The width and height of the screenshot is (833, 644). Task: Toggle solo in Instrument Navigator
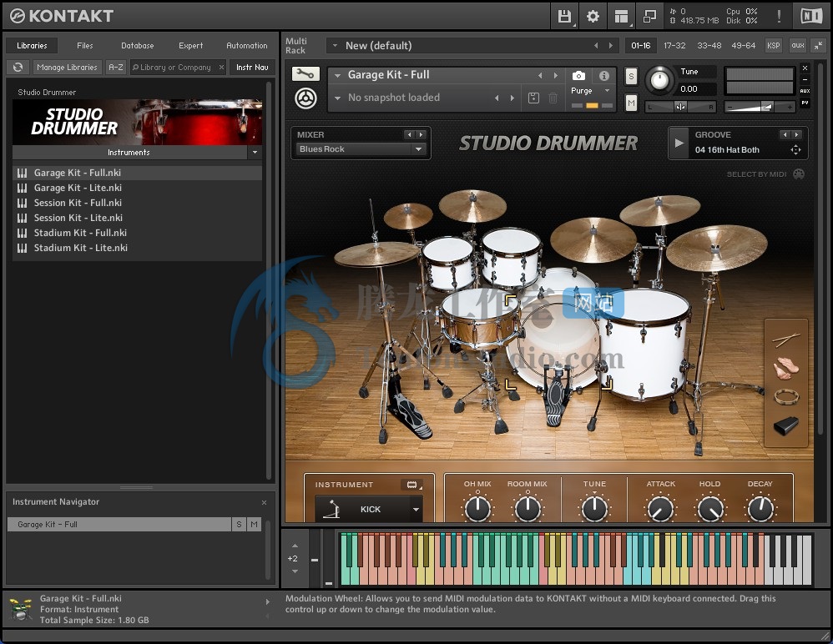click(239, 525)
